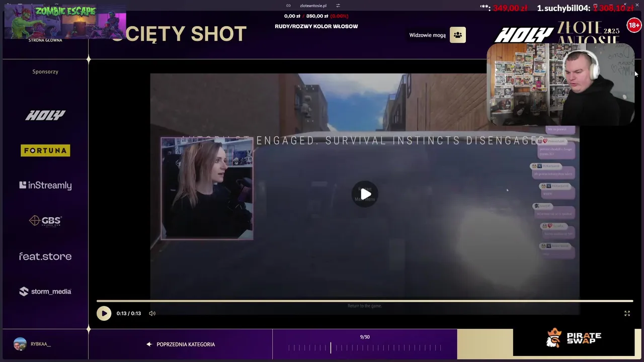Click the "350,00 zł" goal amount

tap(317, 16)
